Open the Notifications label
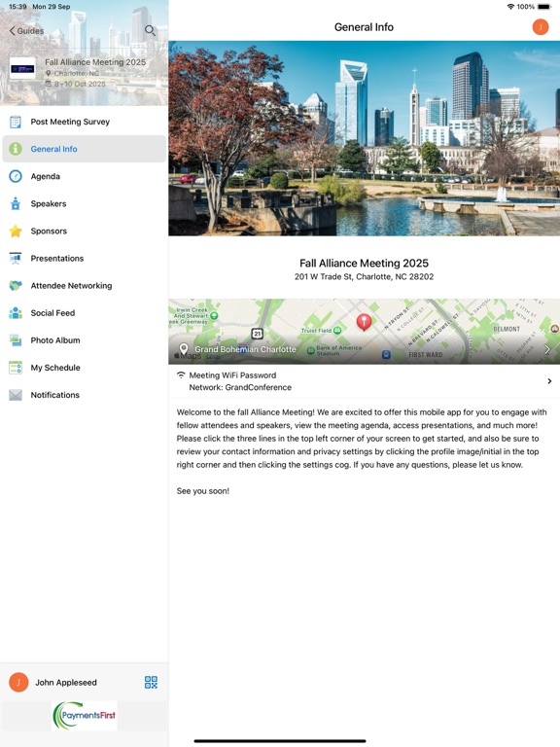The height and width of the screenshot is (747, 560). click(x=54, y=395)
